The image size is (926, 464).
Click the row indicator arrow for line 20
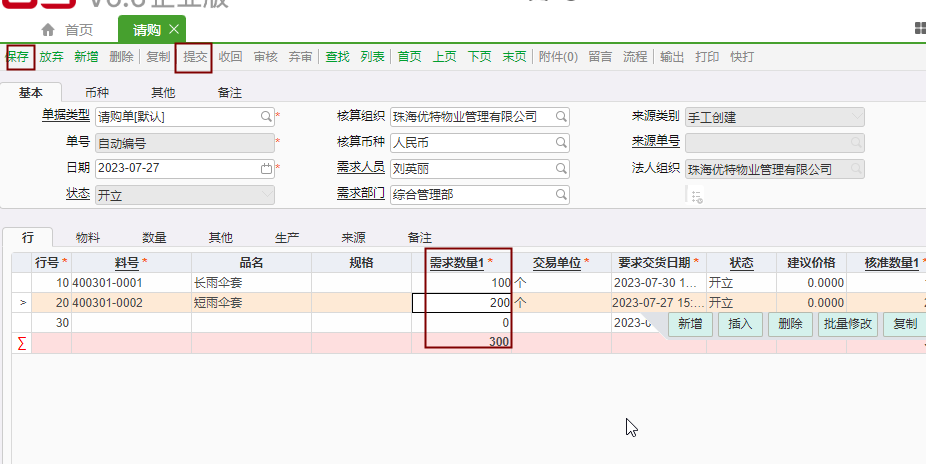click(x=21, y=303)
